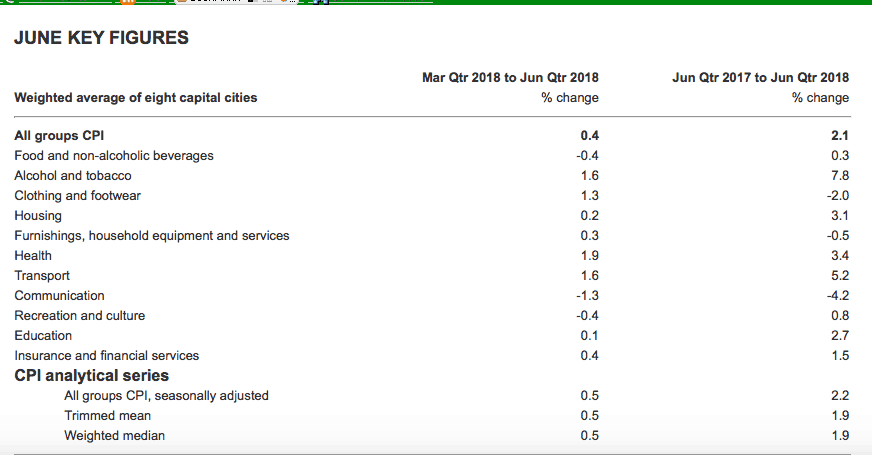Viewport: 872px width, 455px height.
Task: Click Weighted average of eight capital cities header
Action: (x=136, y=97)
